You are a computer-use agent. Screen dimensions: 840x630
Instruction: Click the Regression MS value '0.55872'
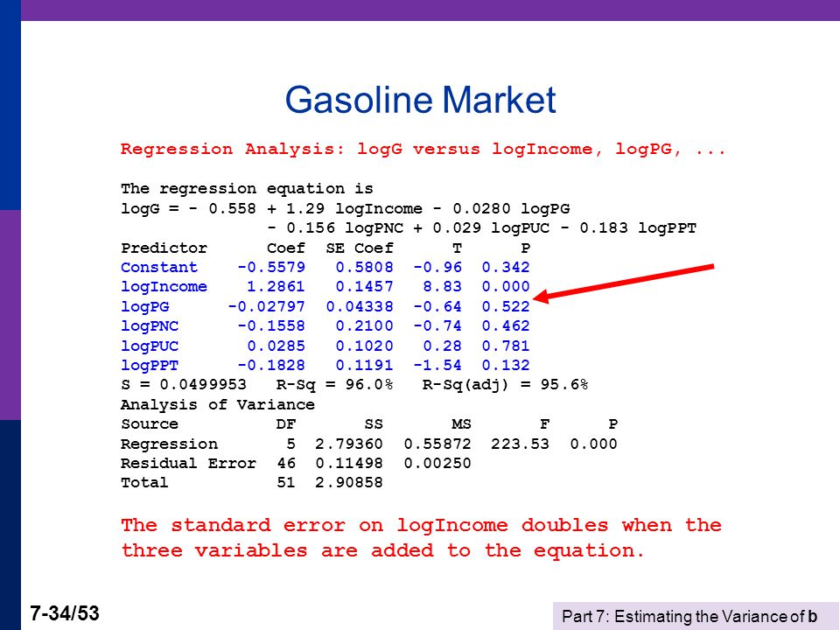pyautogui.click(x=437, y=444)
